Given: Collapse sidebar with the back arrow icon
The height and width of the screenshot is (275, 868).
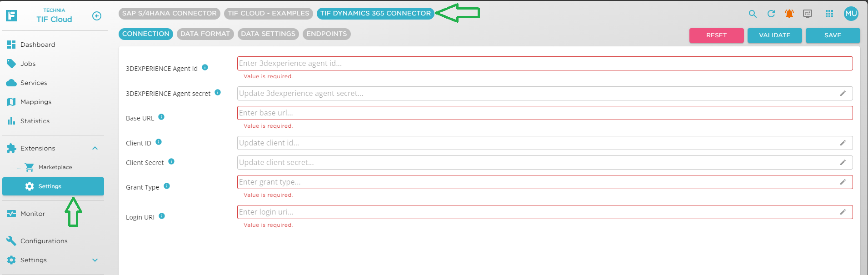Looking at the screenshot, I should (x=97, y=16).
